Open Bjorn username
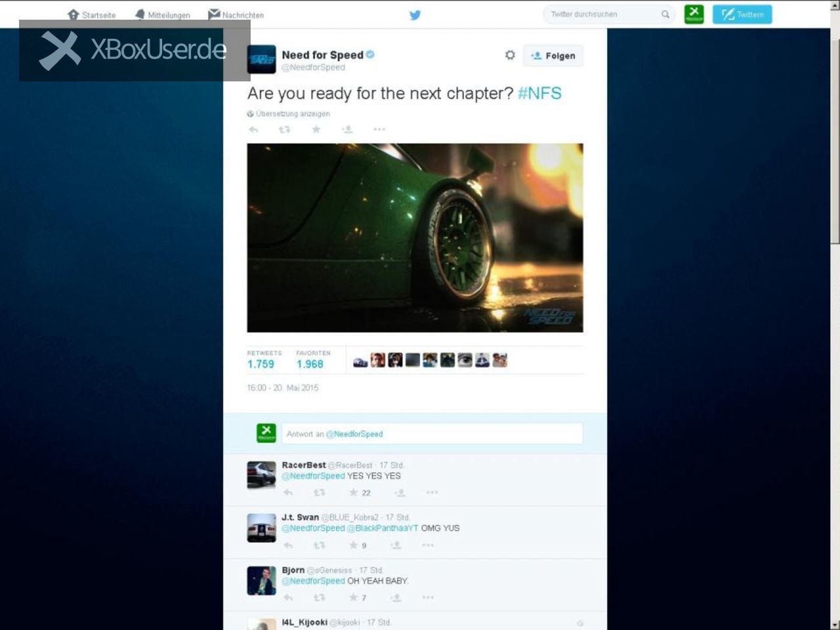This screenshot has height=630, width=840. 293,570
